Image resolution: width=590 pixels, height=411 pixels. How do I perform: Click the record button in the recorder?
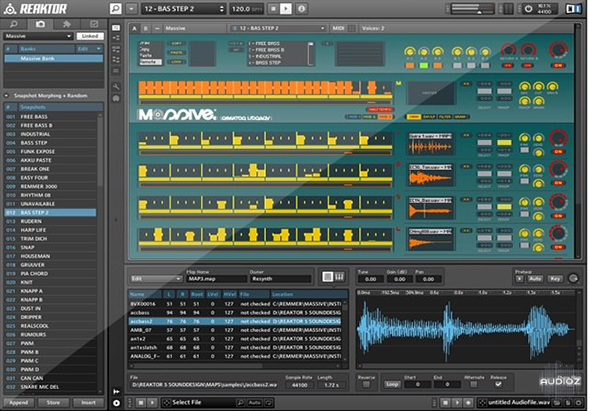468,402
